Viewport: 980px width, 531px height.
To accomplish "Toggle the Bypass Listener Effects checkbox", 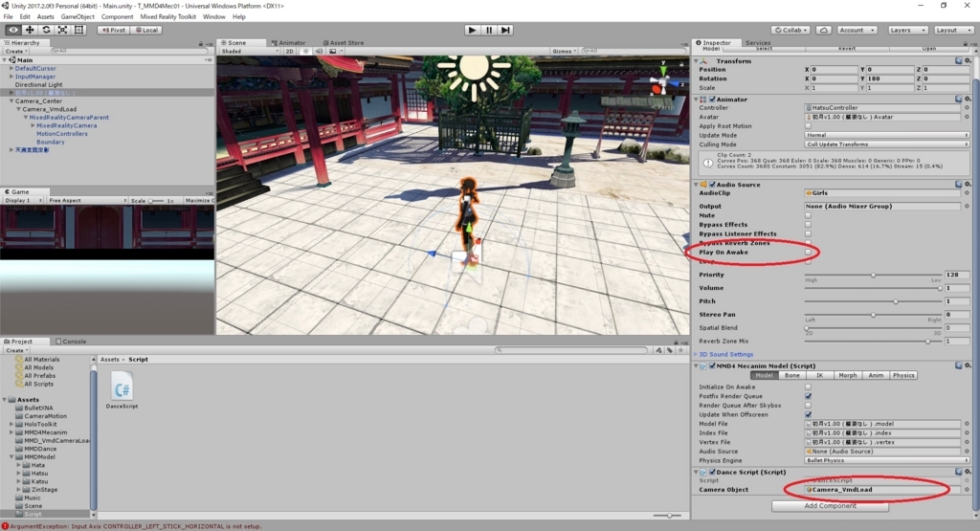I will point(808,233).
